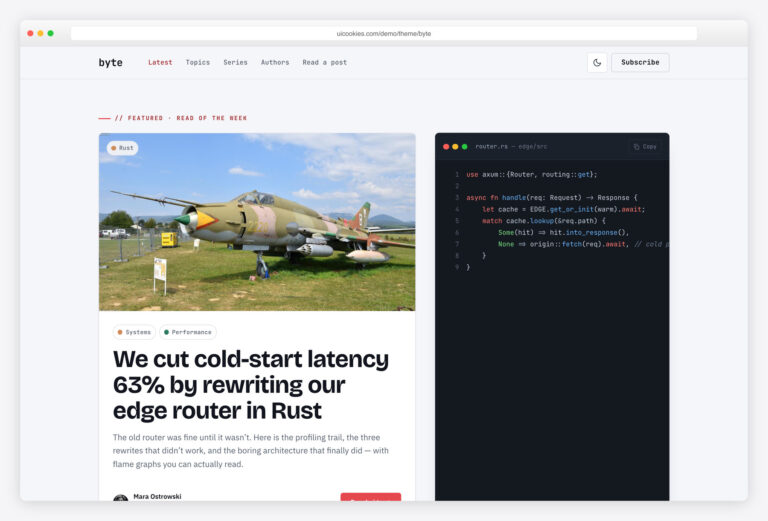Open the featured fighter jet image
Image resolution: width=768 pixels, height=521 pixels.
[x=257, y=222]
